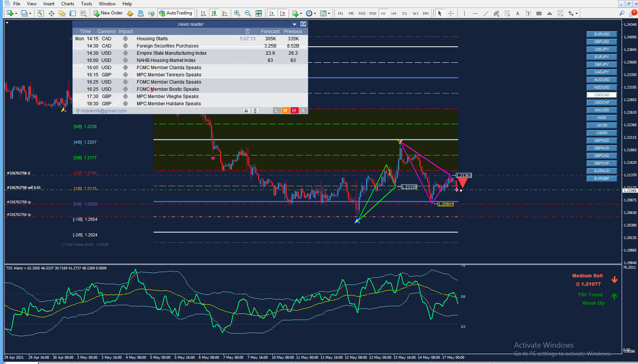Select the Draw Trendline tool
This screenshot has width=638, height=364.
click(x=486, y=13)
